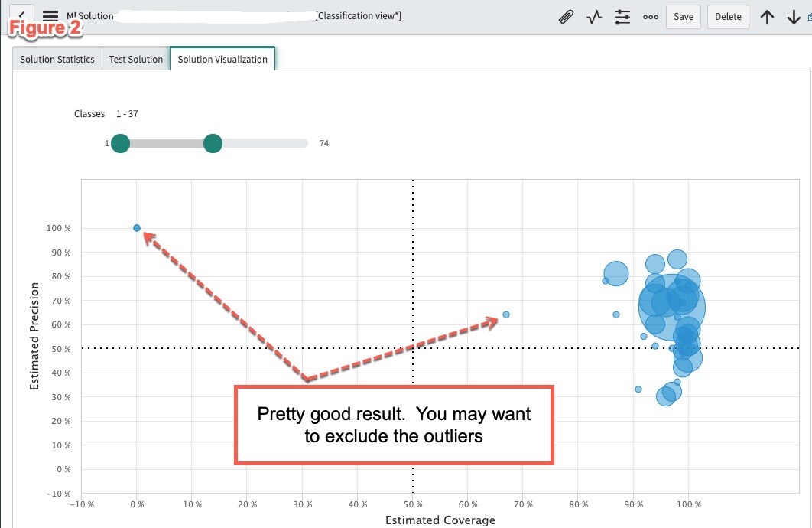
Task: Open the Test Solution tab
Action: pyautogui.click(x=135, y=59)
